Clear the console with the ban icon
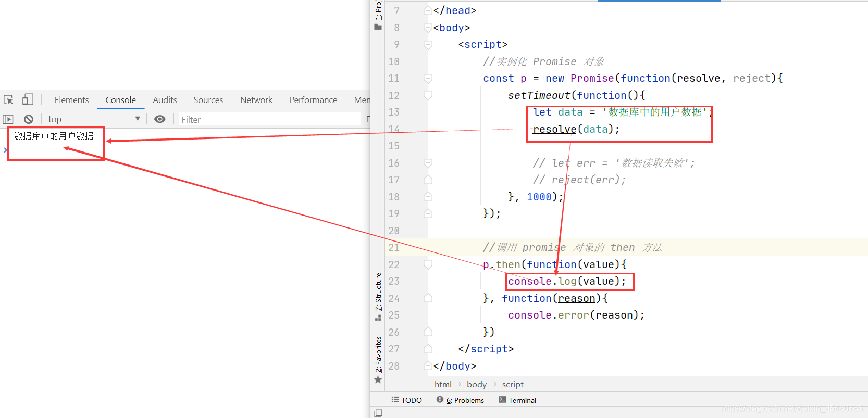868x418 pixels. [x=29, y=119]
